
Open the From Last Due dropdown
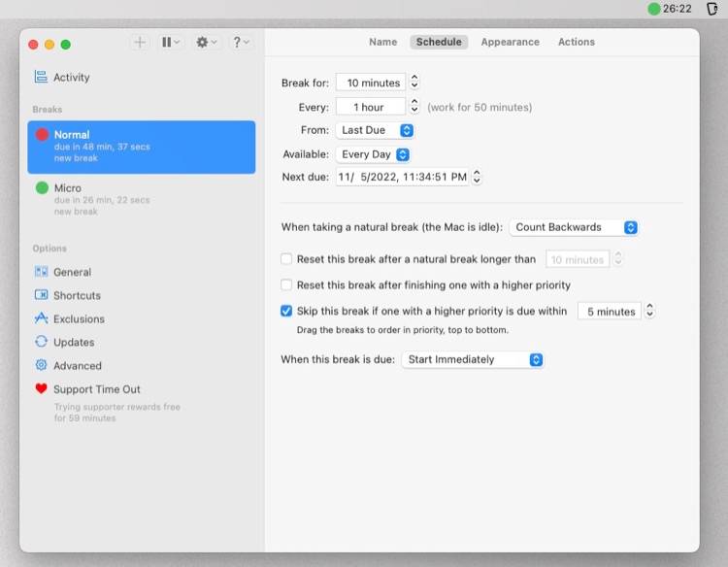click(375, 130)
